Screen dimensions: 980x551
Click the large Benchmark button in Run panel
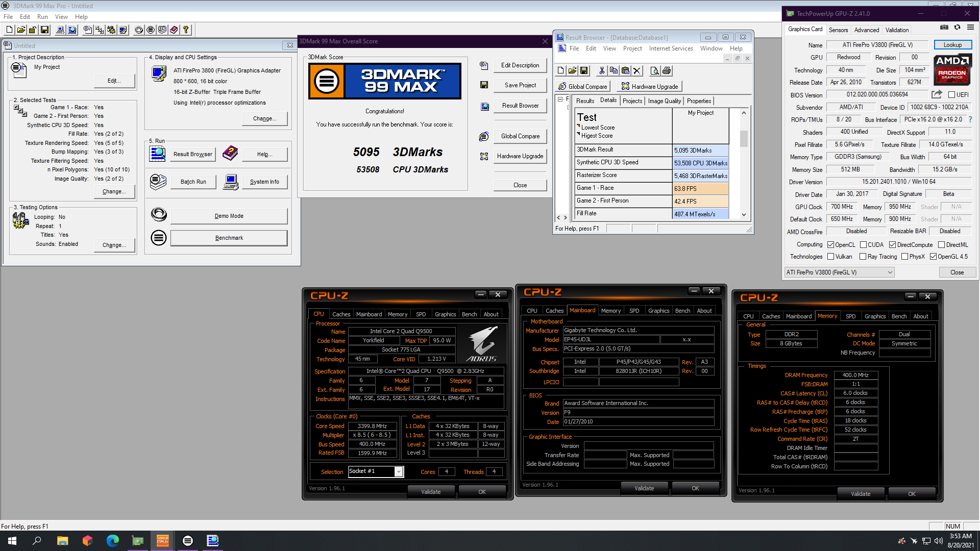pyautogui.click(x=229, y=238)
